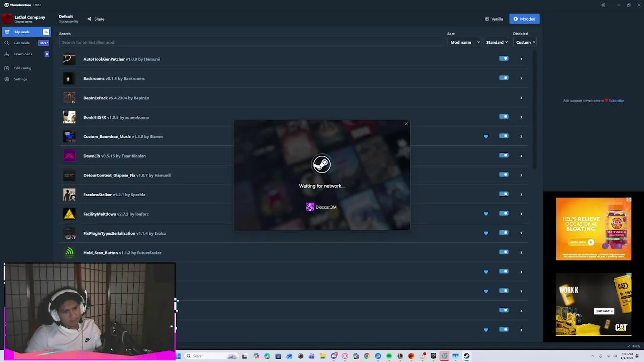Image resolution: width=644 pixels, height=362 pixels.
Task: Click the FixPluginTypesSerialization mod thumbnail icon
Action: [69, 233]
